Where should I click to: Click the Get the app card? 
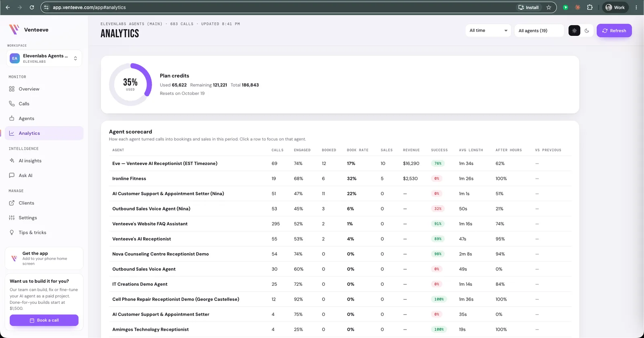coord(44,258)
